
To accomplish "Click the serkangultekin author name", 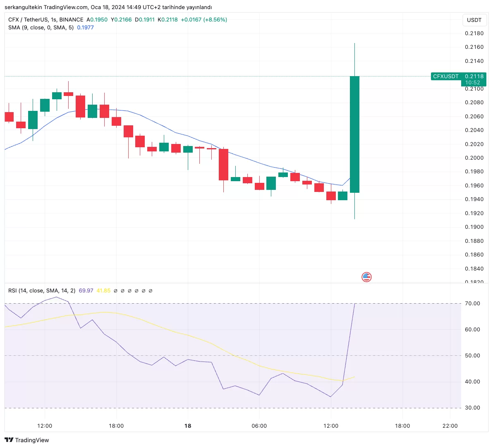I will point(23,7).
